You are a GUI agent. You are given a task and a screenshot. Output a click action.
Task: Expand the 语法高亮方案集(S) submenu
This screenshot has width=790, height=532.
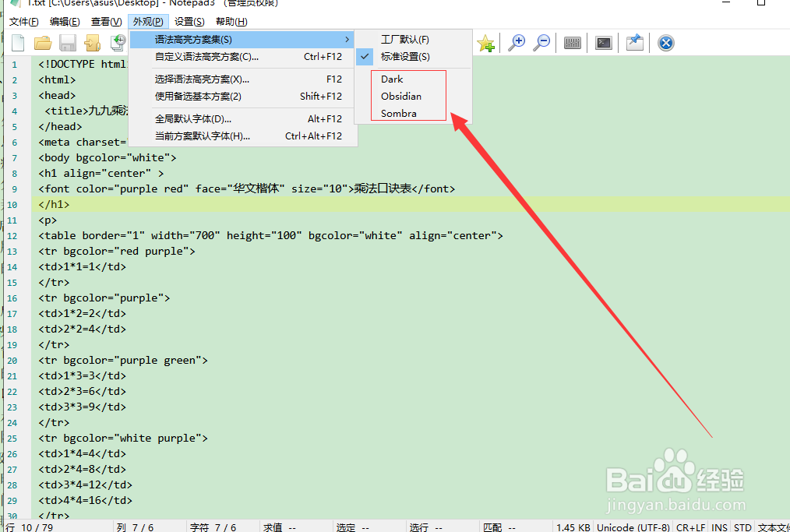pos(242,39)
